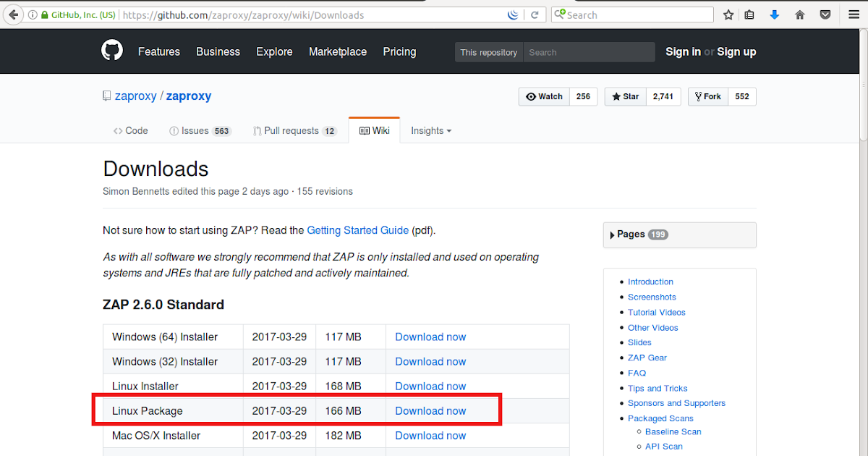The height and width of the screenshot is (456, 868).
Task: Open forks count 552
Action: click(x=742, y=96)
